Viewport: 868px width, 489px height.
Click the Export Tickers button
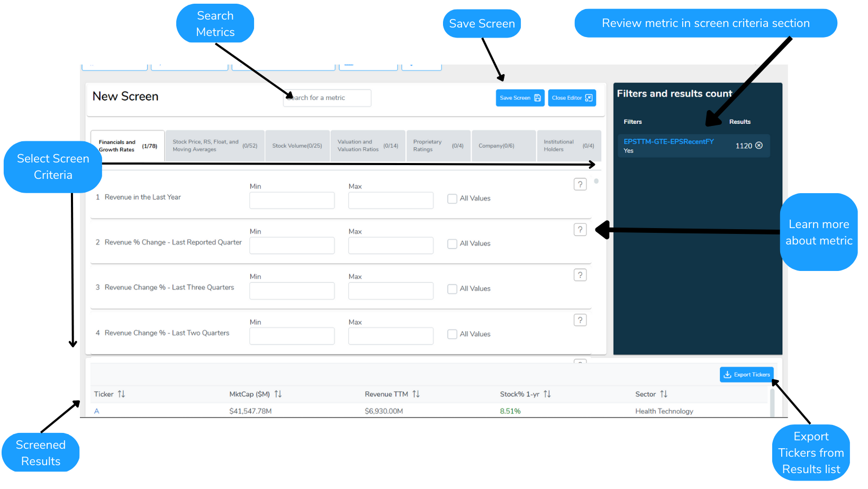747,375
